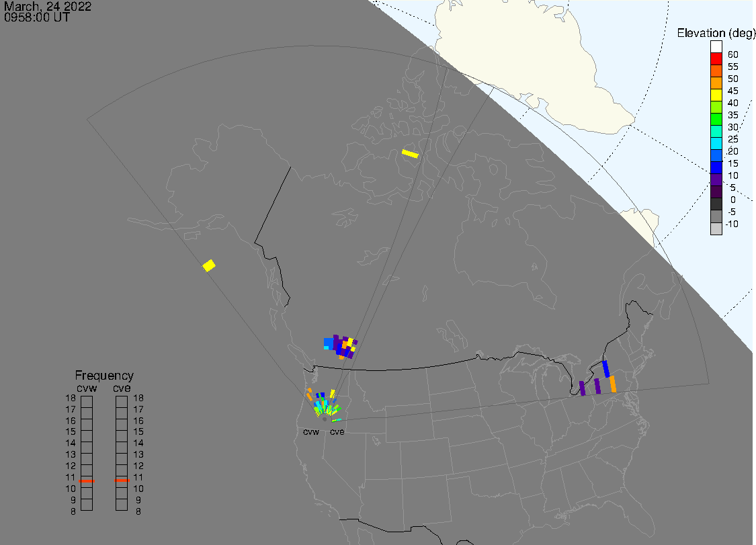Click the "0" label in the Elevation legend

click(733, 200)
